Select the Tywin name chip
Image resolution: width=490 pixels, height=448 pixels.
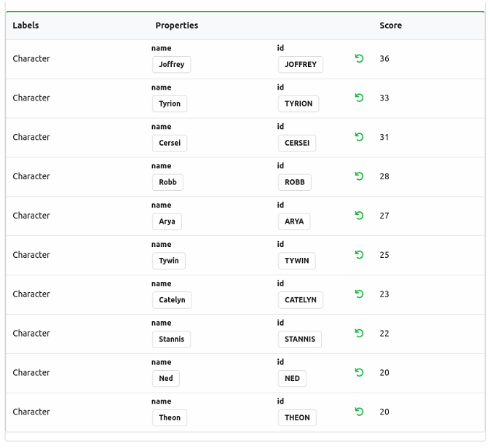(169, 261)
